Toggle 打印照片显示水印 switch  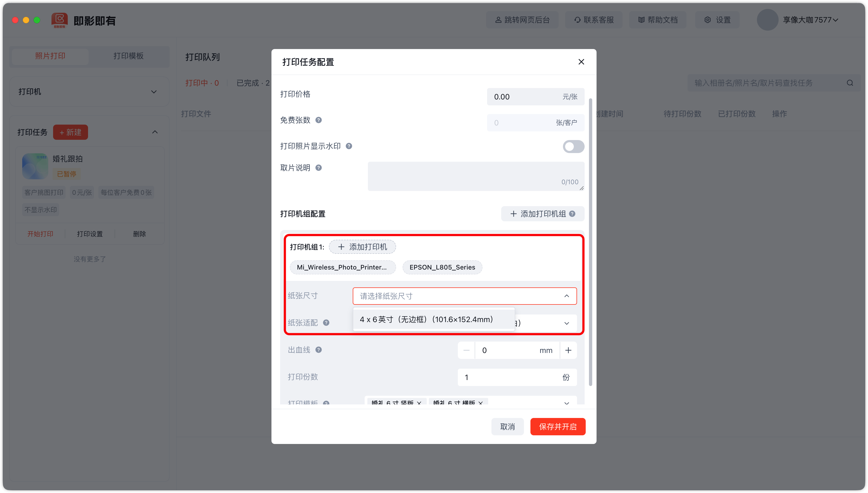pyautogui.click(x=573, y=147)
